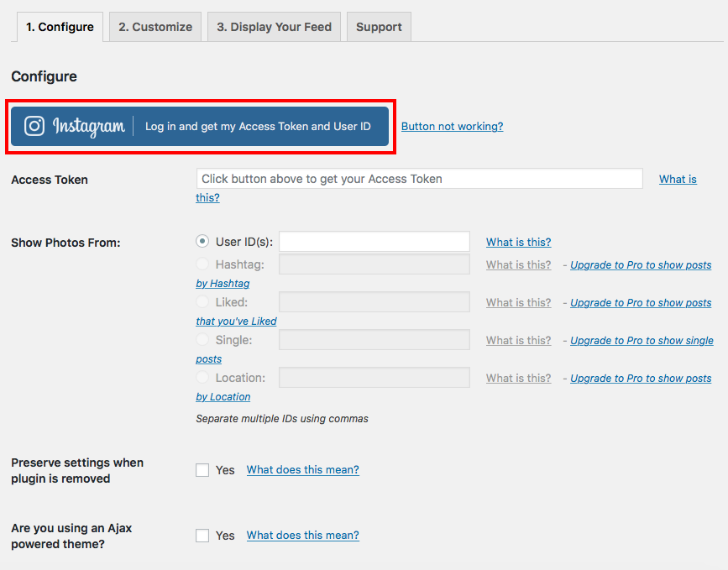Follow Upgrade to Pro link for Hashtag posts
The height and width of the screenshot is (570, 728).
point(641,264)
